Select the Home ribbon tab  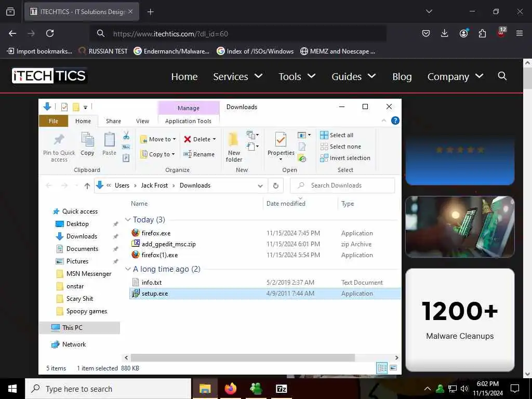83,121
